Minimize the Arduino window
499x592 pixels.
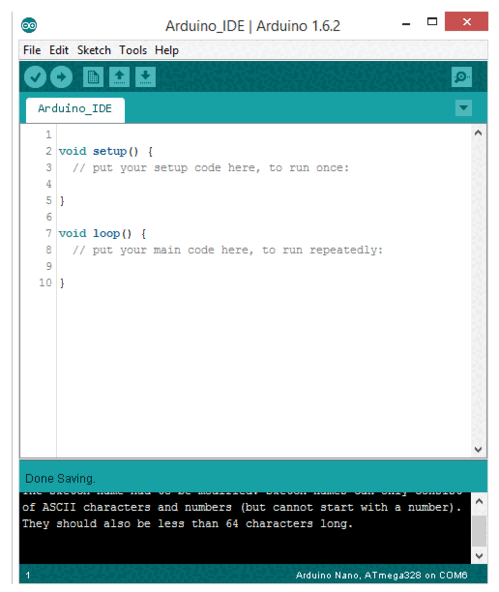tap(406, 24)
